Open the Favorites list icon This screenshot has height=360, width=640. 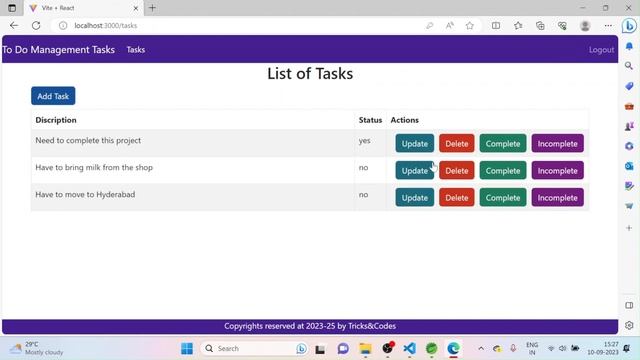click(x=518, y=25)
